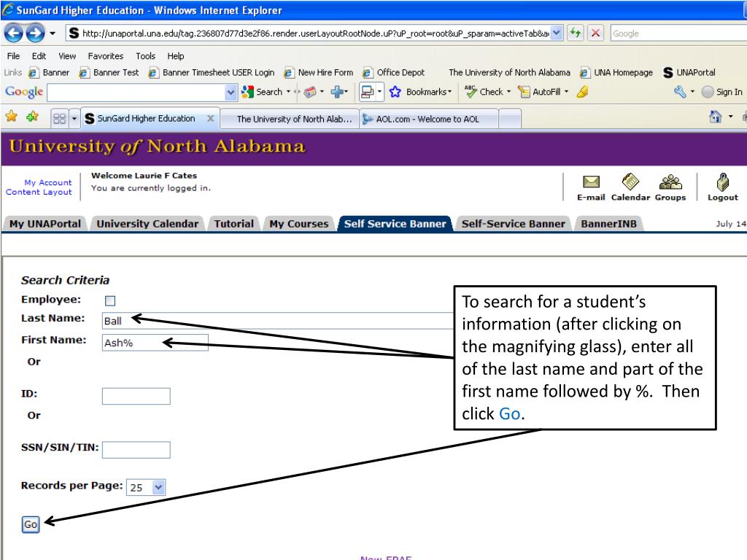Click the Quick Tabs grid icon
747x560 pixels.
coord(60,119)
